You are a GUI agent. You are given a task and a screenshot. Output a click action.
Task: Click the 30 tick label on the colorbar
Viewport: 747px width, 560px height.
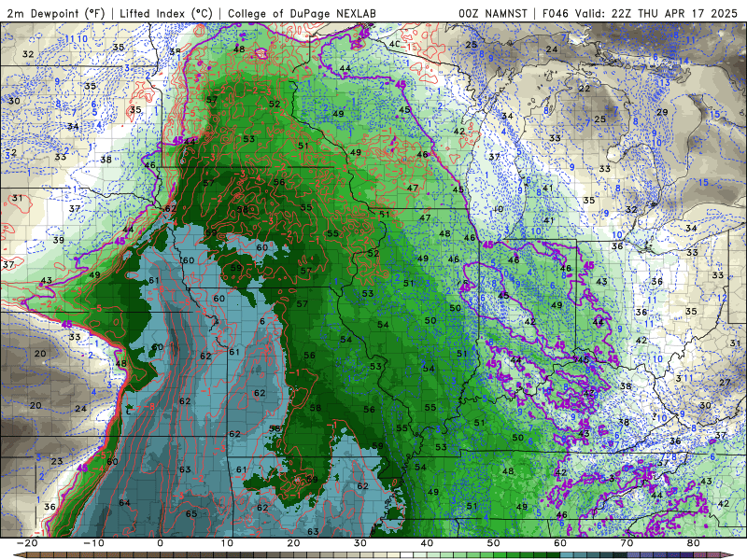click(360, 543)
